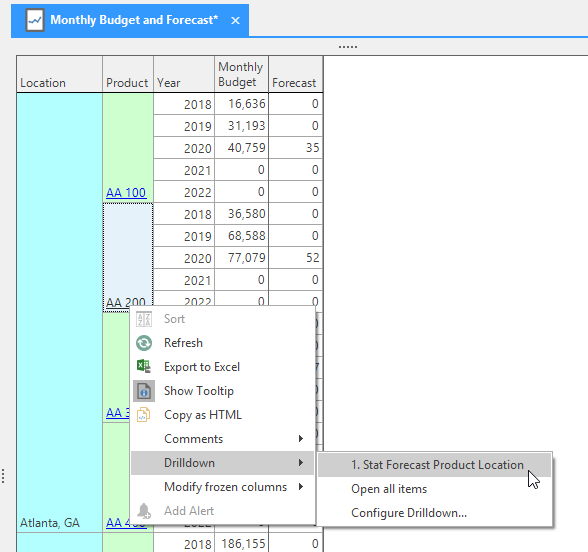Select the forecast cell showing 52

tap(296, 258)
